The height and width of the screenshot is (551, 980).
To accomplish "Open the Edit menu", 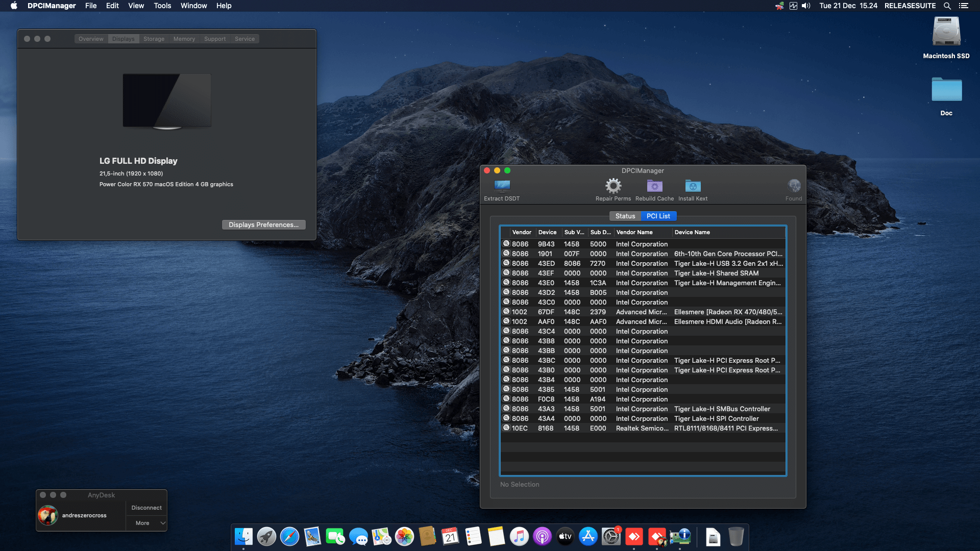I will click(112, 6).
